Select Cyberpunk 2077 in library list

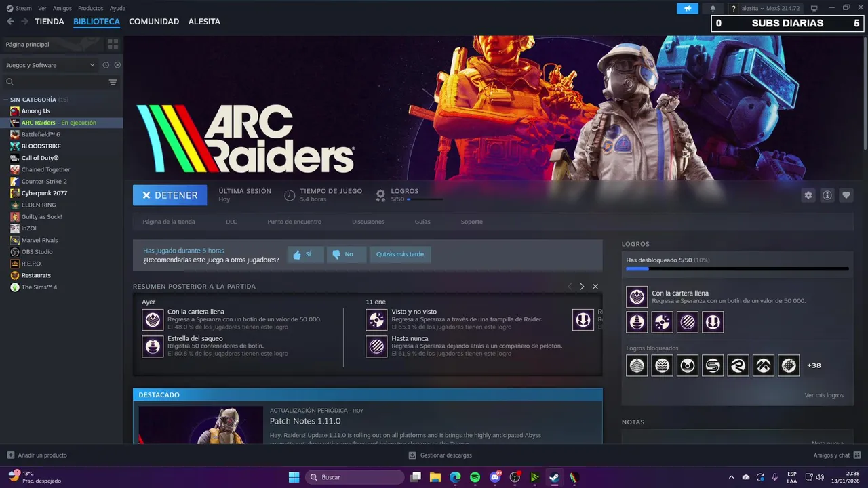61,193
